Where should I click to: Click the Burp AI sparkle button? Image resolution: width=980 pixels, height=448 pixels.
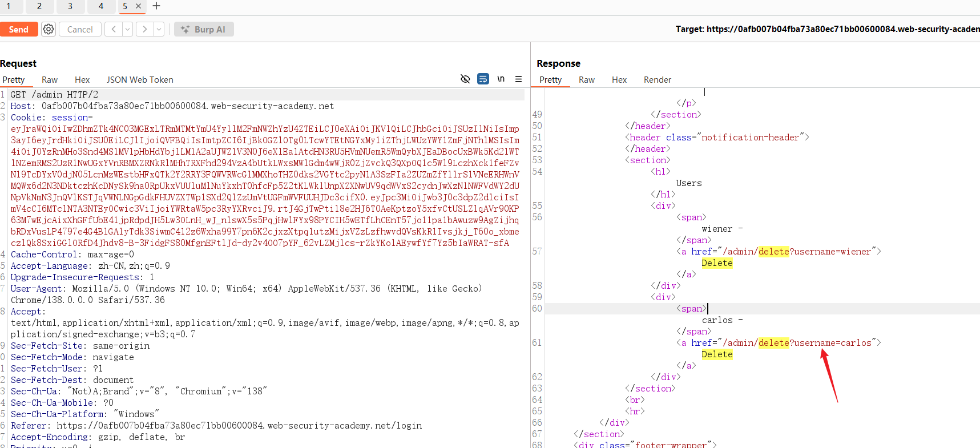[204, 29]
